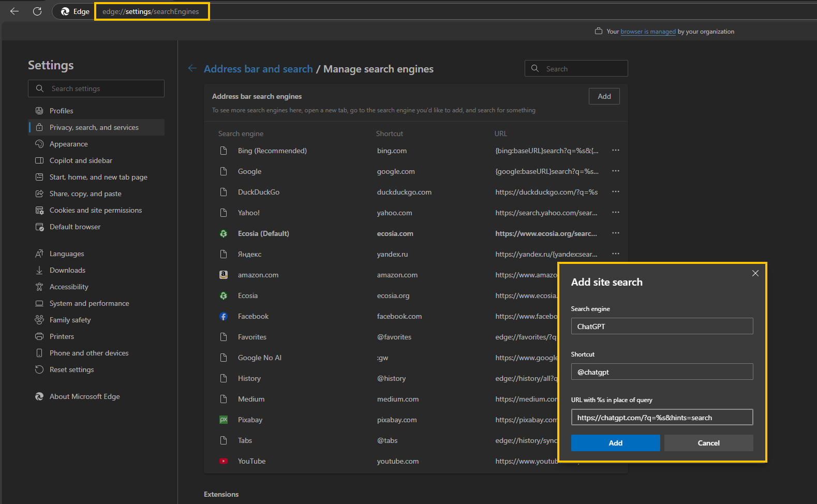Click the back arrow beside Address bar and search

192,68
